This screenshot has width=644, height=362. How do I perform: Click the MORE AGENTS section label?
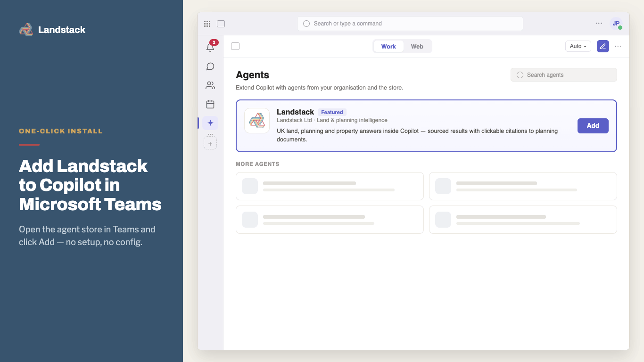[x=257, y=164]
